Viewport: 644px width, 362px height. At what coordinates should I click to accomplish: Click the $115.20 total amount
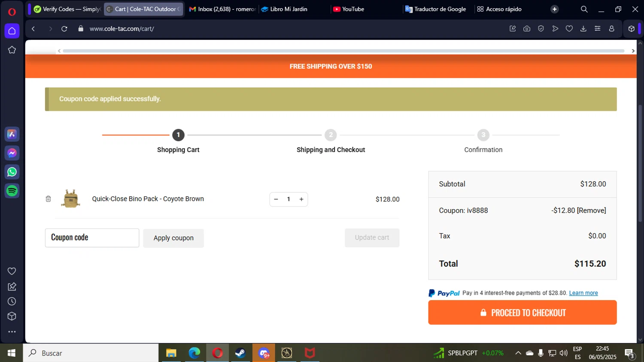[x=590, y=264]
